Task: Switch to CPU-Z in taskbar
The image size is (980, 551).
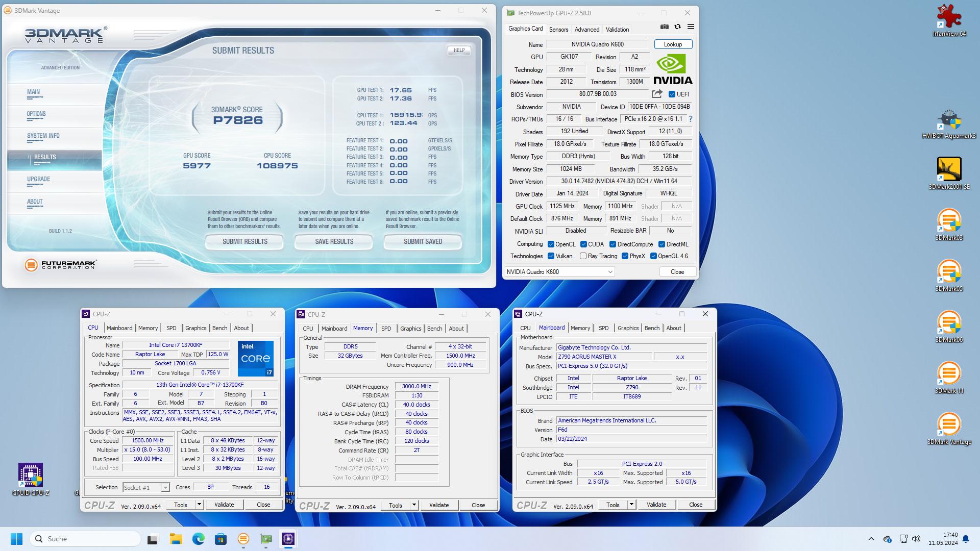Action: click(x=288, y=539)
